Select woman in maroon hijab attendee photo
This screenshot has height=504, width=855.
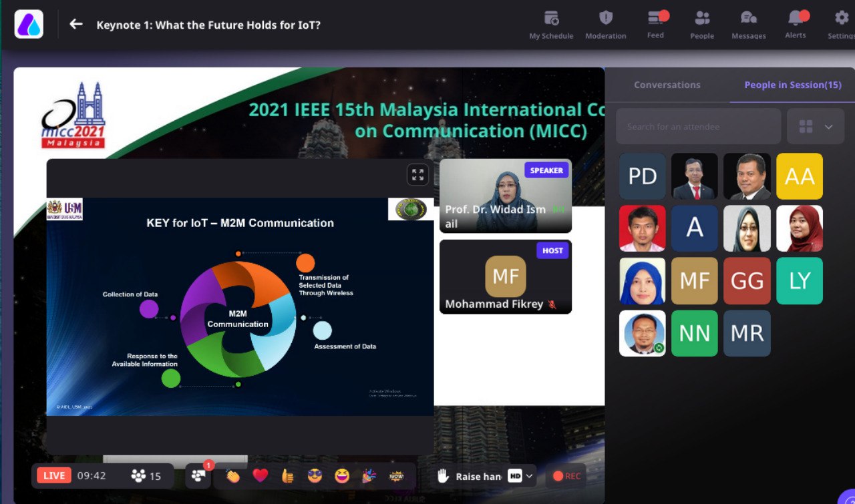click(800, 228)
